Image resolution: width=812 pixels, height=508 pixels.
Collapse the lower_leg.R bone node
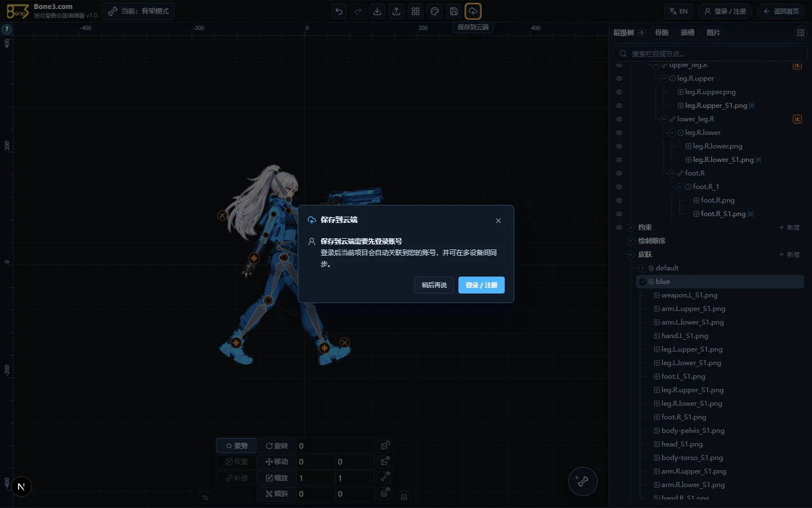(x=664, y=119)
